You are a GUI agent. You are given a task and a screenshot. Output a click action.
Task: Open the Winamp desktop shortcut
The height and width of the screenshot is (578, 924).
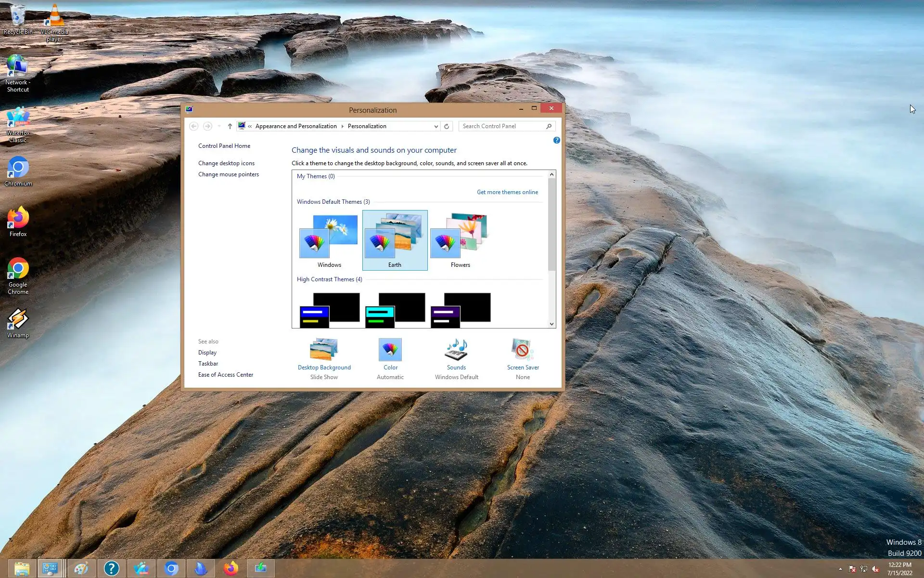(18, 323)
